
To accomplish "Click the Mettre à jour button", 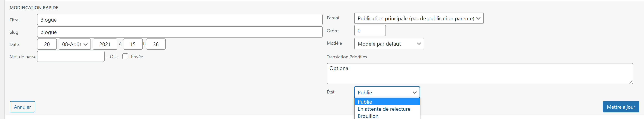I will [x=621, y=107].
